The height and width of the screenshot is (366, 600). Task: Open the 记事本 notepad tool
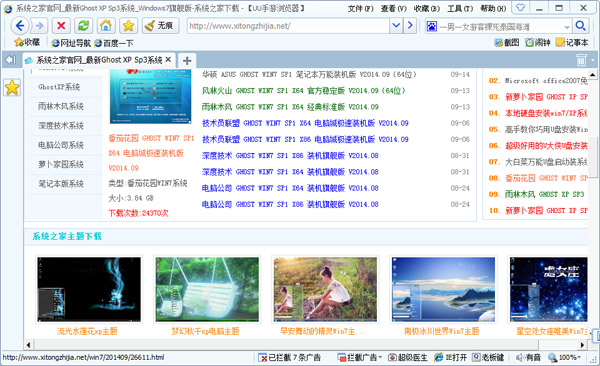pos(572,42)
